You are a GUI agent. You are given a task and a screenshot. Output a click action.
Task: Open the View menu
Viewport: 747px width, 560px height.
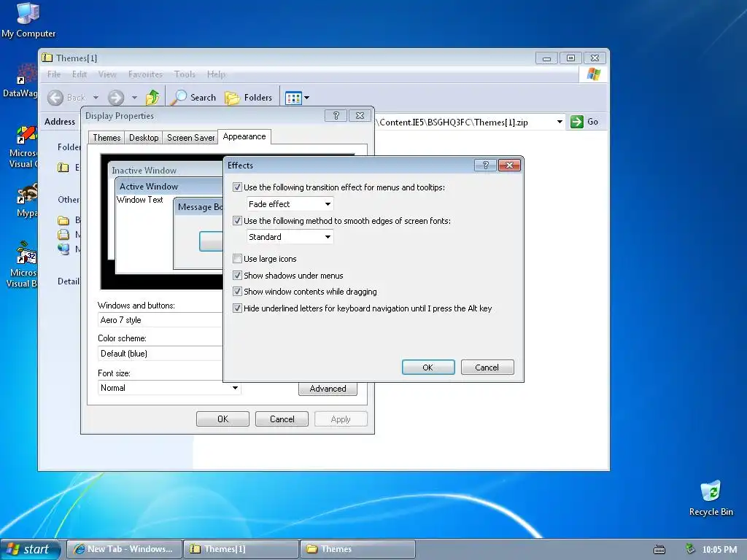[107, 74]
